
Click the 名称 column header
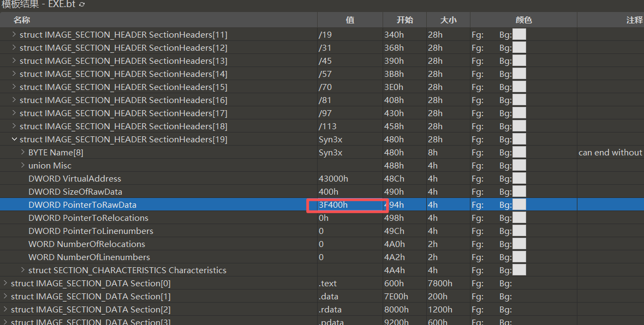click(22, 20)
